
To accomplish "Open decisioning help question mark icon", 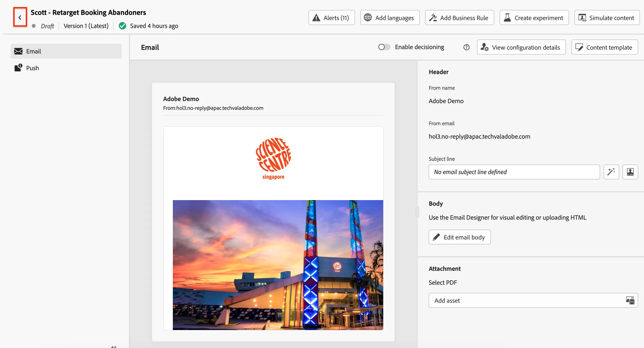I will pos(466,47).
